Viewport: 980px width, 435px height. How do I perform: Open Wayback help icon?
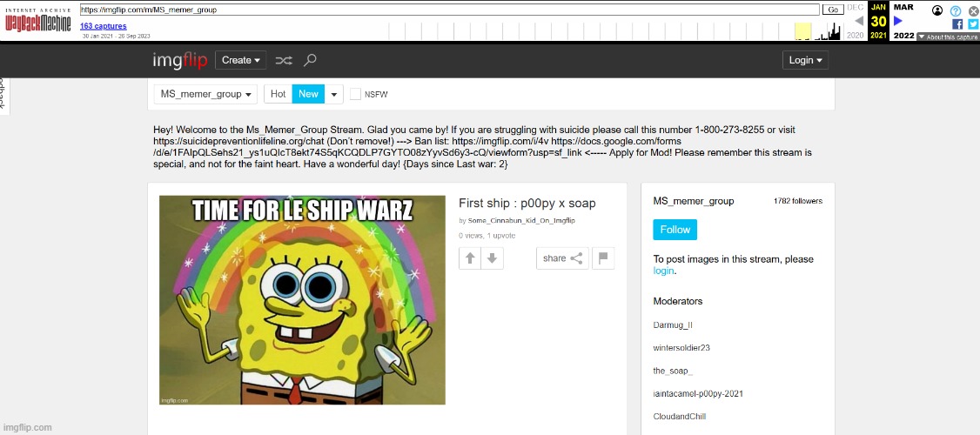955,10
